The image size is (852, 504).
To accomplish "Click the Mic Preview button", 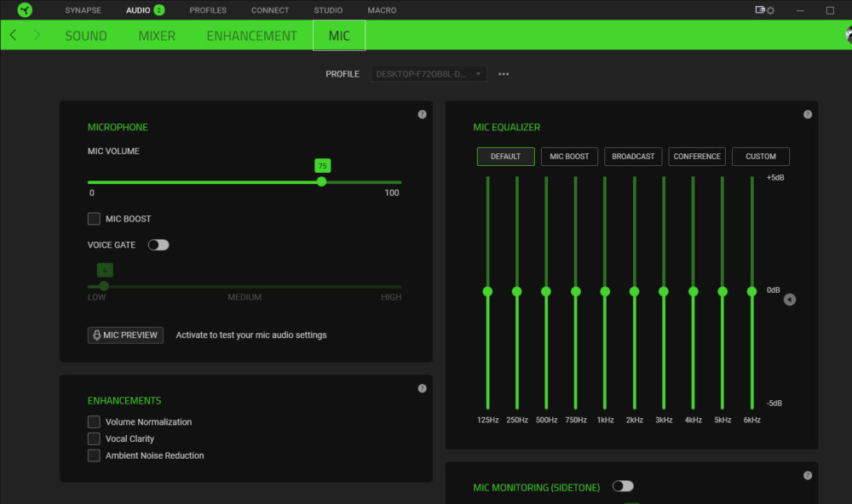I will coord(125,335).
